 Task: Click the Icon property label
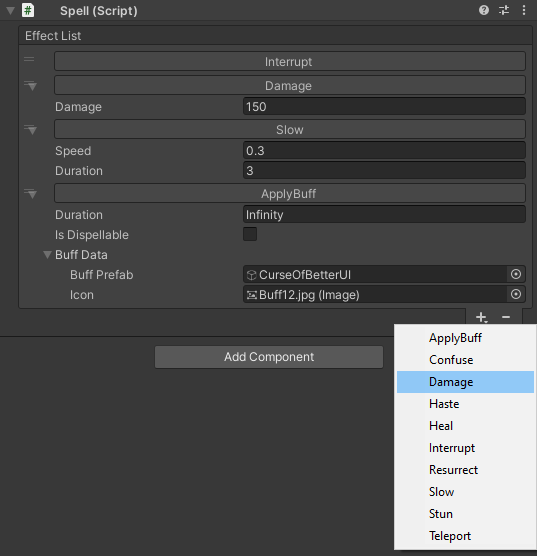click(x=82, y=295)
